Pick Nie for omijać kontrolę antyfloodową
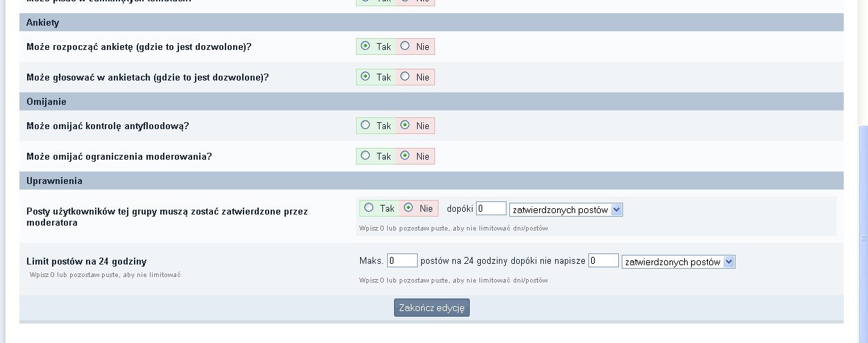The width and height of the screenshot is (868, 343). click(405, 126)
